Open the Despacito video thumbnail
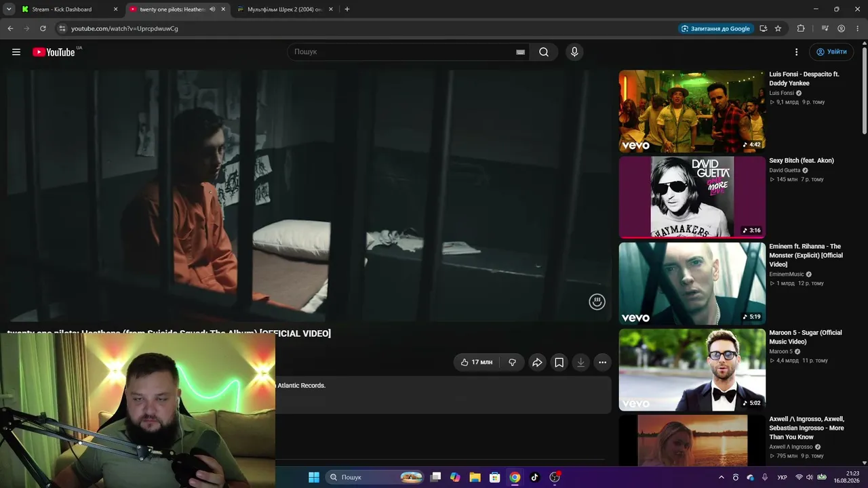This screenshot has width=868, height=488. [x=692, y=111]
